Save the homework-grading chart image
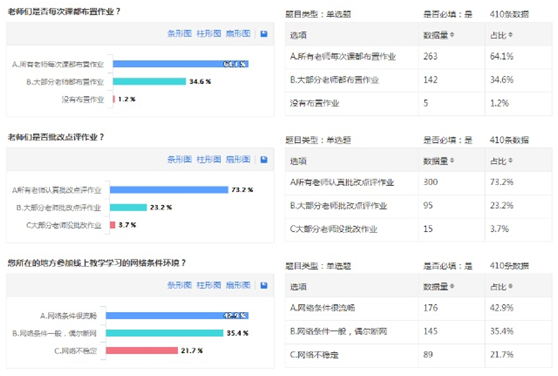Image resolution: width=558 pixels, height=376 pixels. point(264,159)
